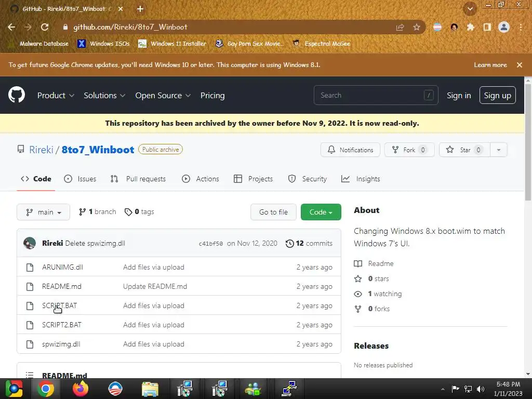This screenshot has height=399, width=532.
Task: Open README.md in the file list
Action: pyautogui.click(x=62, y=286)
